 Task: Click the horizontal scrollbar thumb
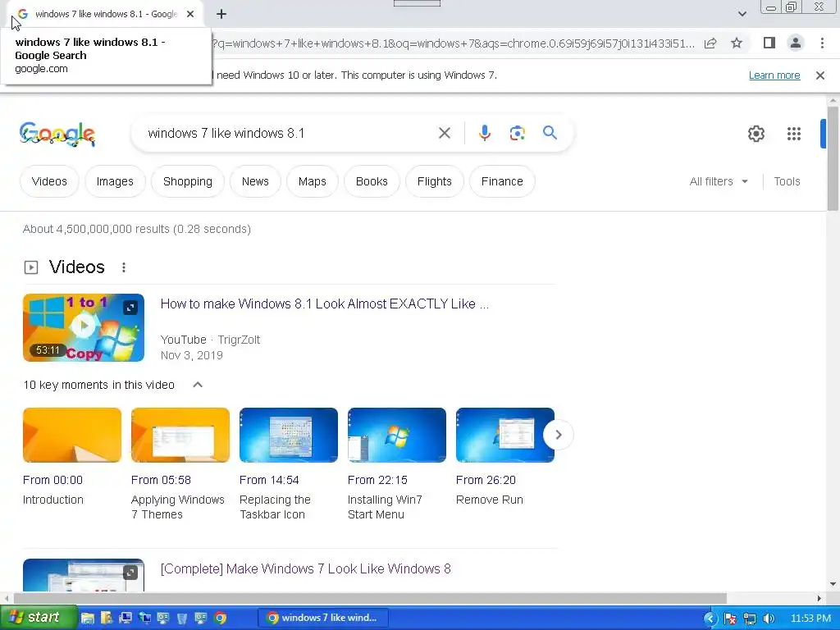pos(370,598)
